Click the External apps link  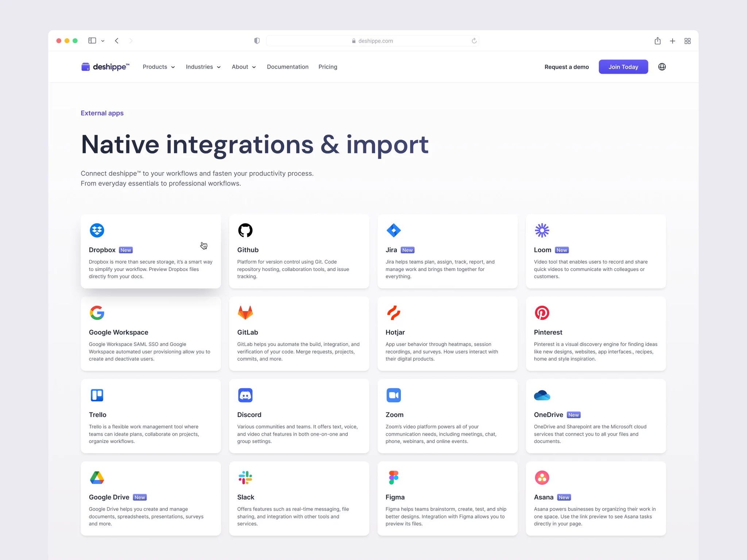(102, 113)
